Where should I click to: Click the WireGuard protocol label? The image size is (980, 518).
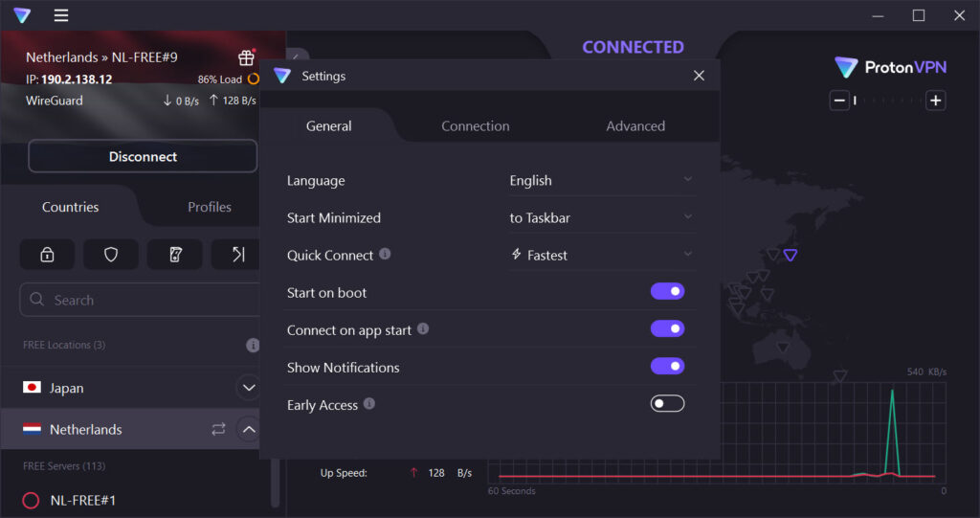point(55,101)
